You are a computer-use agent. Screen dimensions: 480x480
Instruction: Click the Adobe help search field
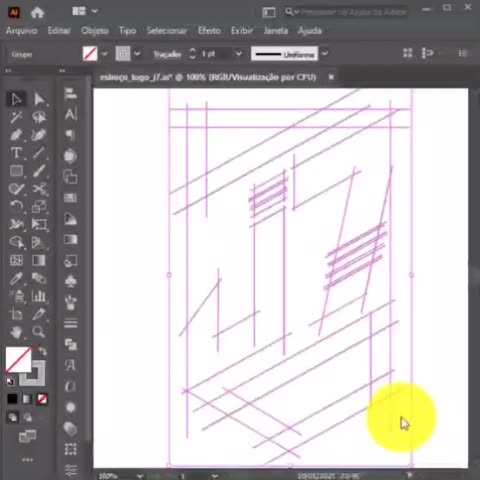click(353, 12)
